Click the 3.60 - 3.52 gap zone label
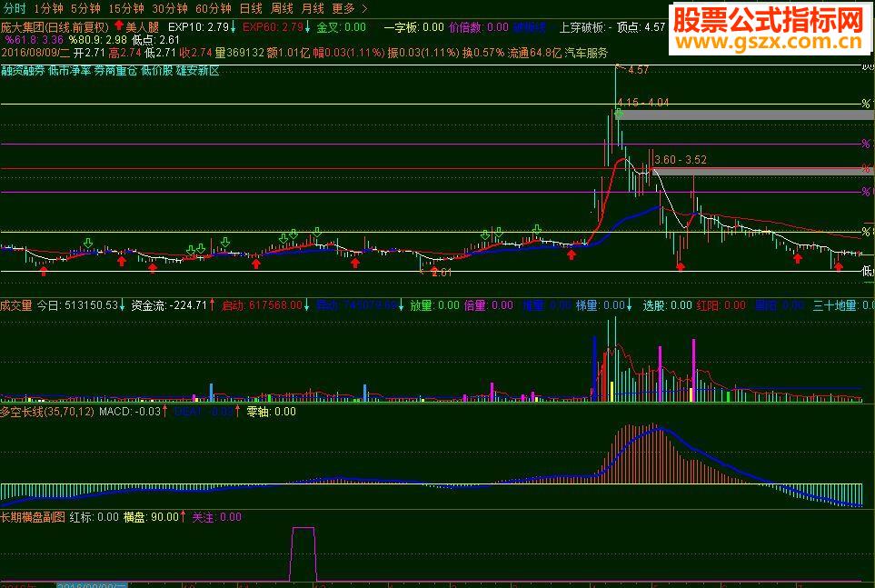 (x=681, y=160)
